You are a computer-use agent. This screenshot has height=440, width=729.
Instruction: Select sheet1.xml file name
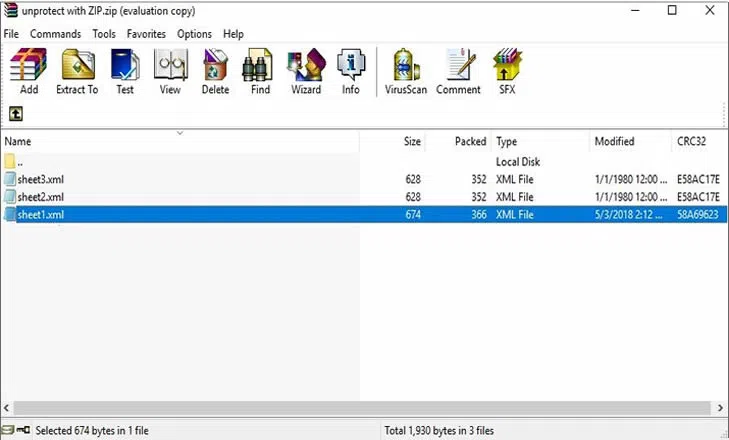click(x=40, y=214)
